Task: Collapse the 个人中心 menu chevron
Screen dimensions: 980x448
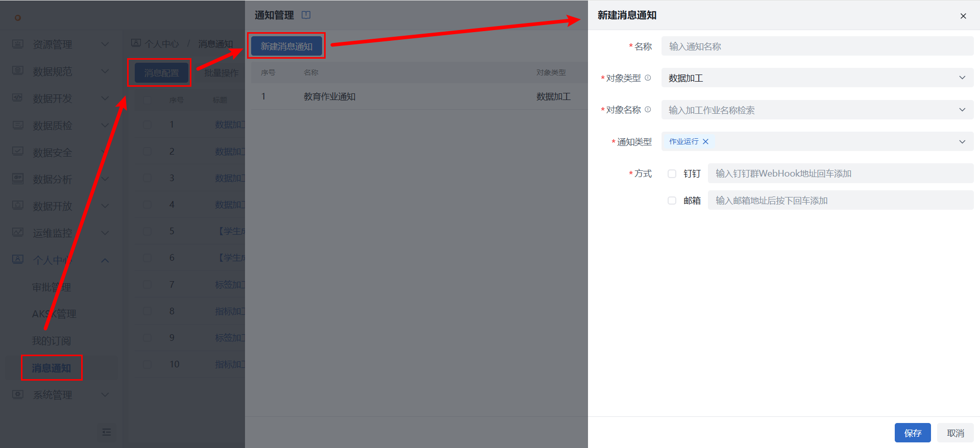Action: 105,260
